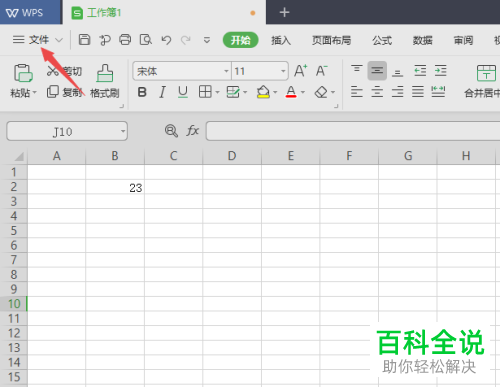The height and width of the screenshot is (387, 500).
Task: Open font group dialog launcher
Action: (x=336, y=106)
